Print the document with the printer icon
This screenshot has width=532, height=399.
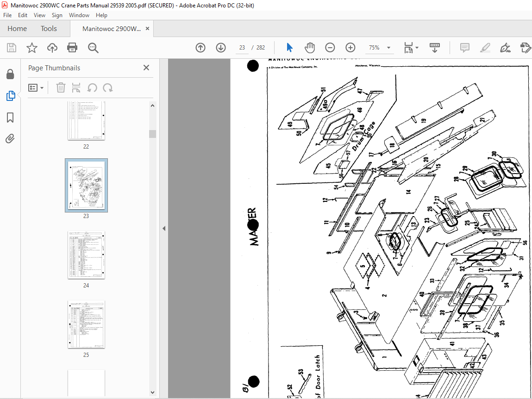pyautogui.click(x=72, y=48)
